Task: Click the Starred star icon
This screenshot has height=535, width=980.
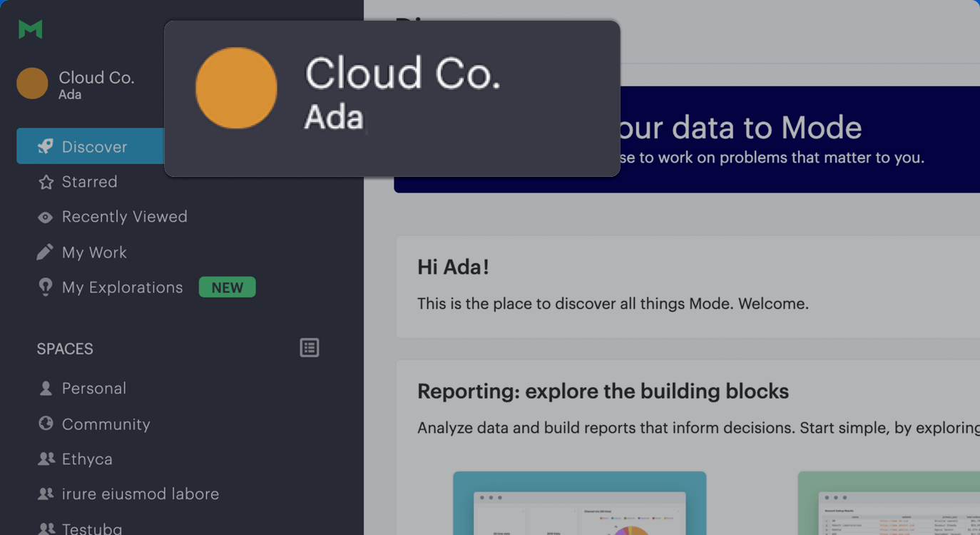Action: (x=46, y=182)
